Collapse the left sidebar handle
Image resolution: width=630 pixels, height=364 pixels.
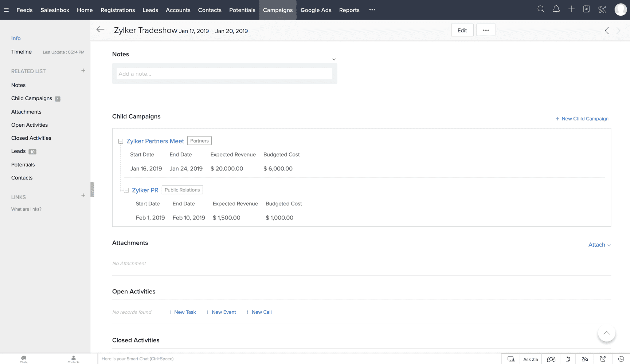coord(92,190)
